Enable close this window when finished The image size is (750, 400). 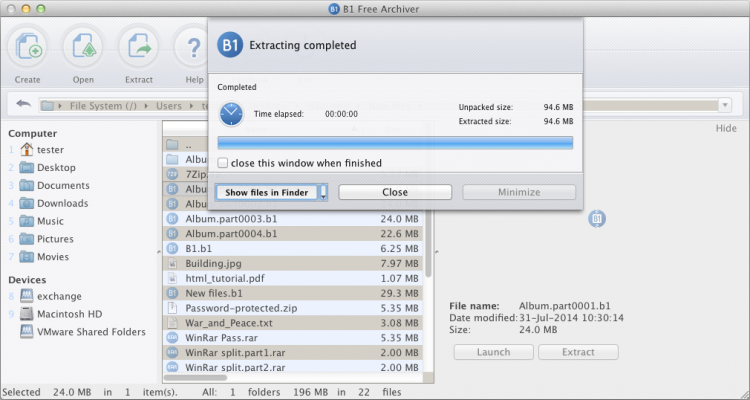tap(222, 163)
